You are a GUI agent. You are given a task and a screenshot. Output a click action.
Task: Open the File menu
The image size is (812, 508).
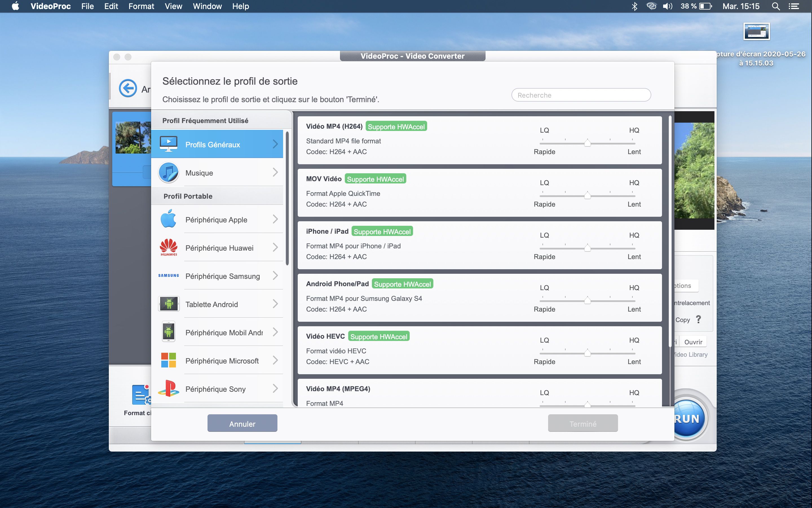click(87, 6)
